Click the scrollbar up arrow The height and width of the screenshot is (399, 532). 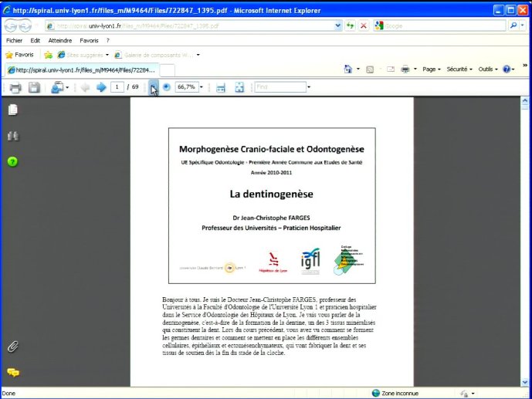point(525,100)
